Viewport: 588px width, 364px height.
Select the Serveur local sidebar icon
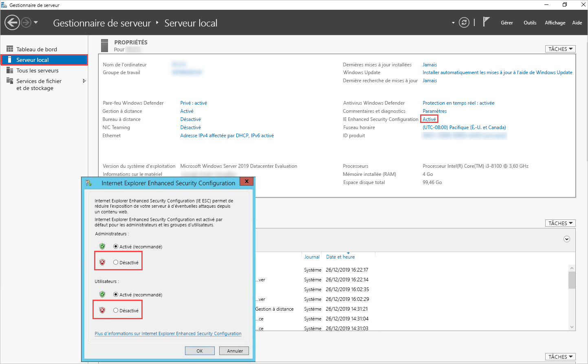[9, 59]
